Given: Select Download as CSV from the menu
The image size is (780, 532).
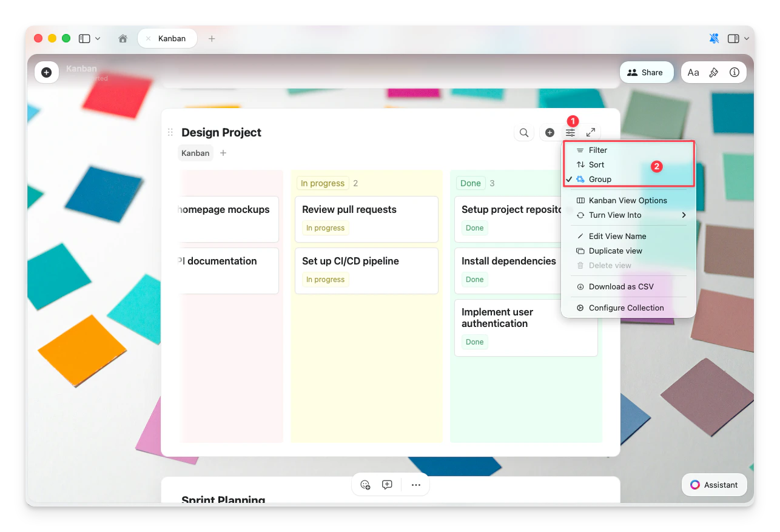Looking at the screenshot, I should click(x=620, y=286).
